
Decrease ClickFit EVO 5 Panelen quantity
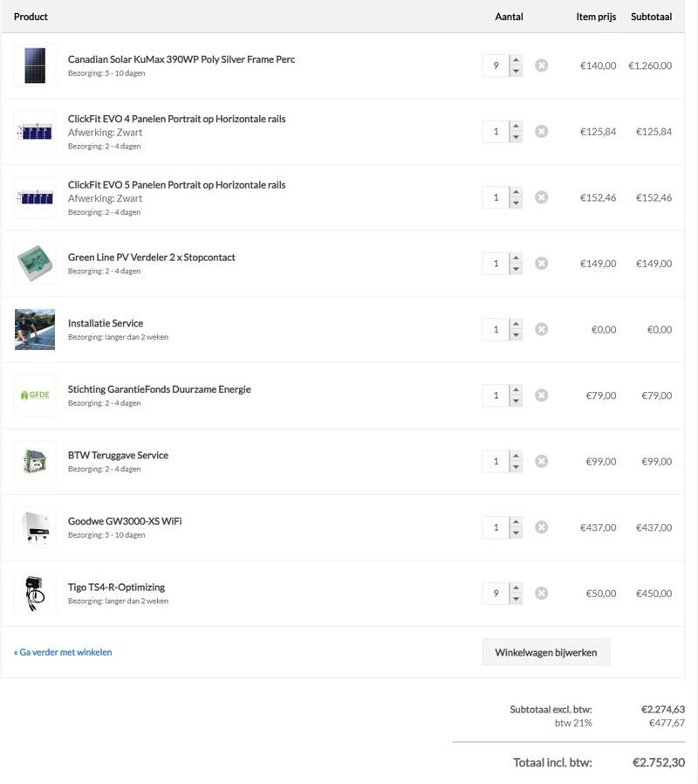point(516,203)
